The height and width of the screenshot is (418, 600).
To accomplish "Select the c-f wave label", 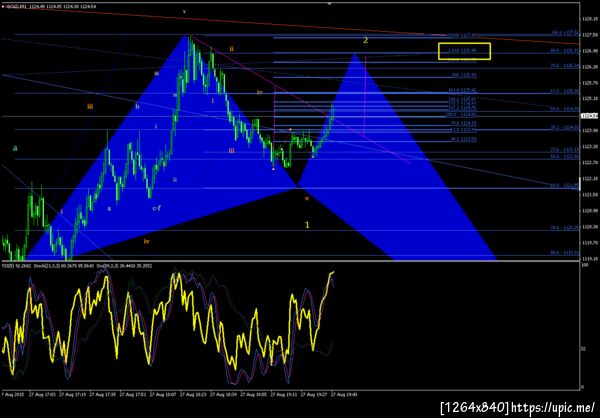I will (x=157, y=208).
